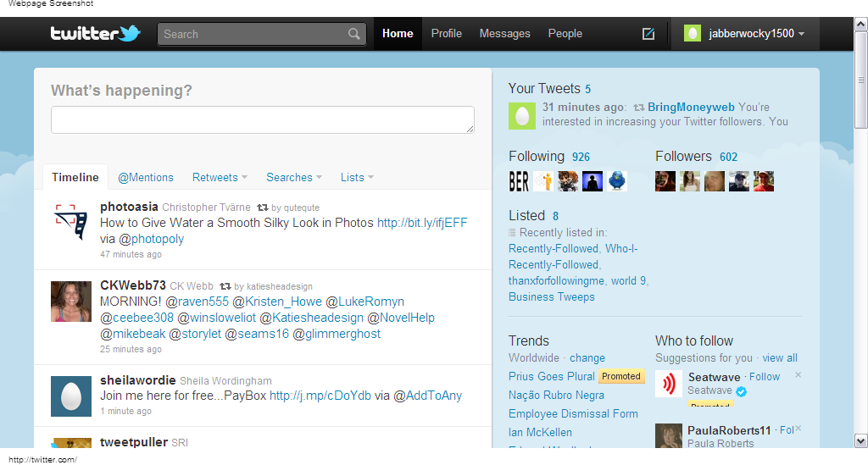Click the scrollbar up arrow
Screen dimensions: 868x465
pos(861,25)
